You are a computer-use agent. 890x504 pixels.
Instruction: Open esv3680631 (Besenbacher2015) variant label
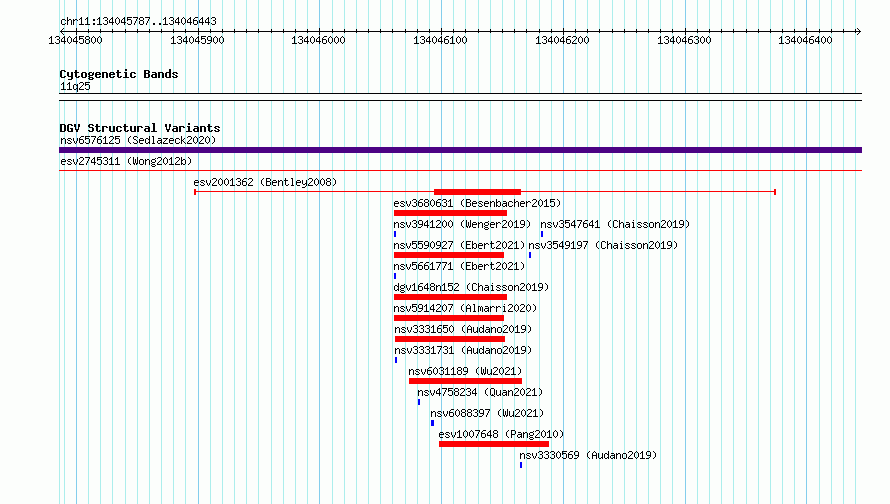[x=477, y=203]
